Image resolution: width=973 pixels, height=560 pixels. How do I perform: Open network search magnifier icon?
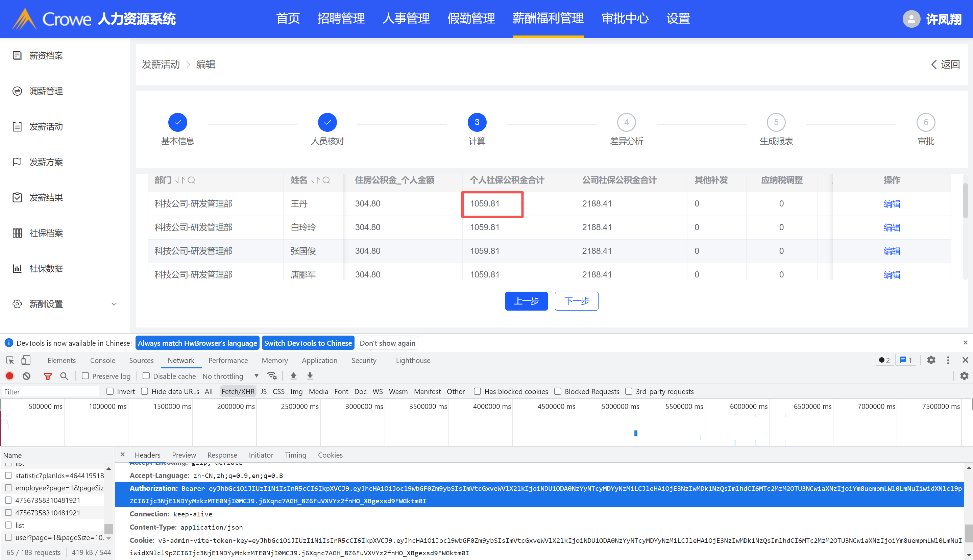click(x=64, y=376)
